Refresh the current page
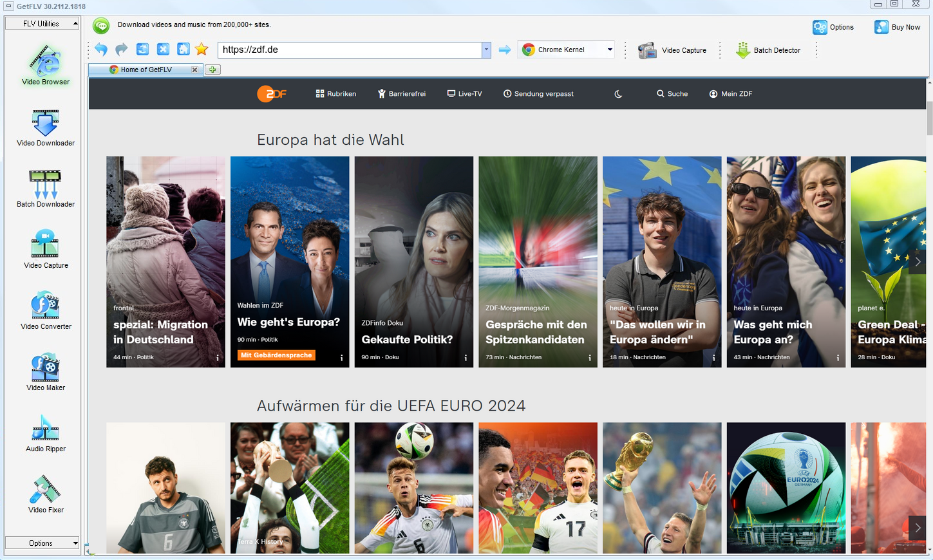This screenshot has width=933, height=560. [142, 50]
